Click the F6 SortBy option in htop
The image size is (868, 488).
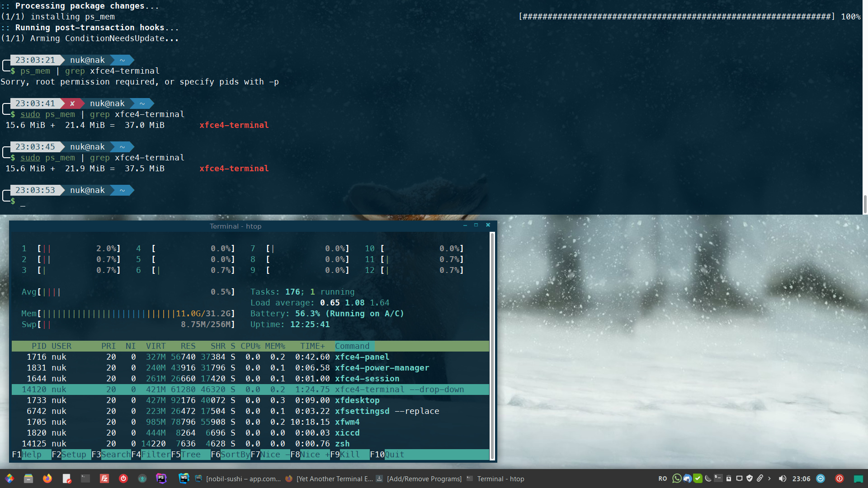231,455
